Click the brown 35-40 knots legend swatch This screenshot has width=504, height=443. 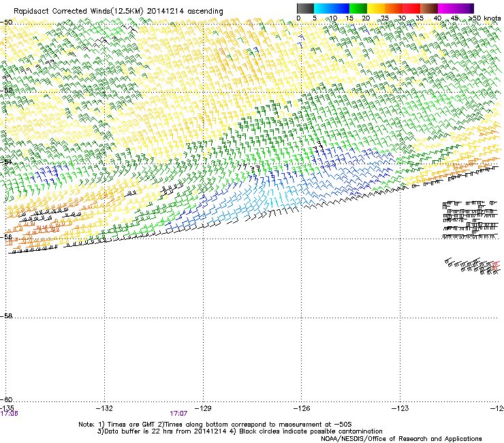click(429, 8)
